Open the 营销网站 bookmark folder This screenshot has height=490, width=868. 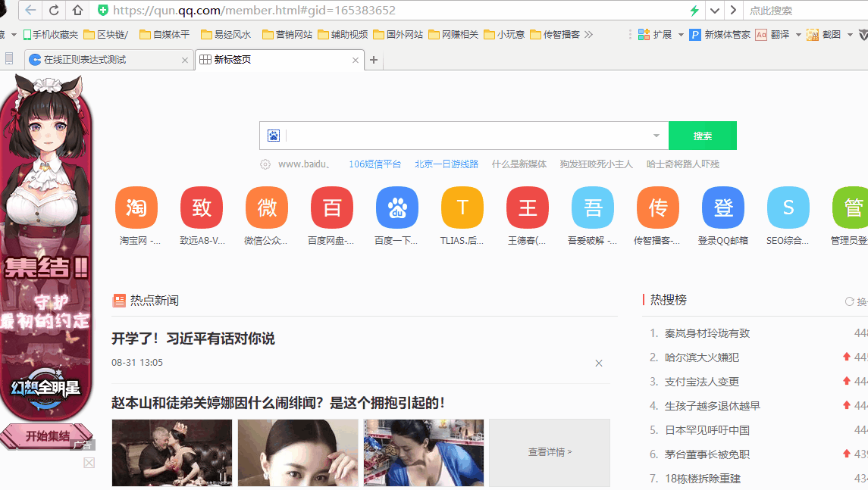287,34
